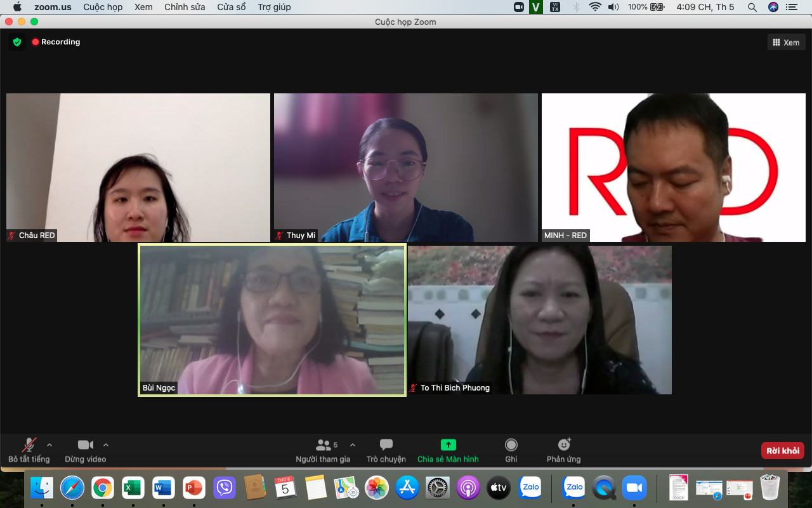Open Contacts from Dock

pos(255,488)
